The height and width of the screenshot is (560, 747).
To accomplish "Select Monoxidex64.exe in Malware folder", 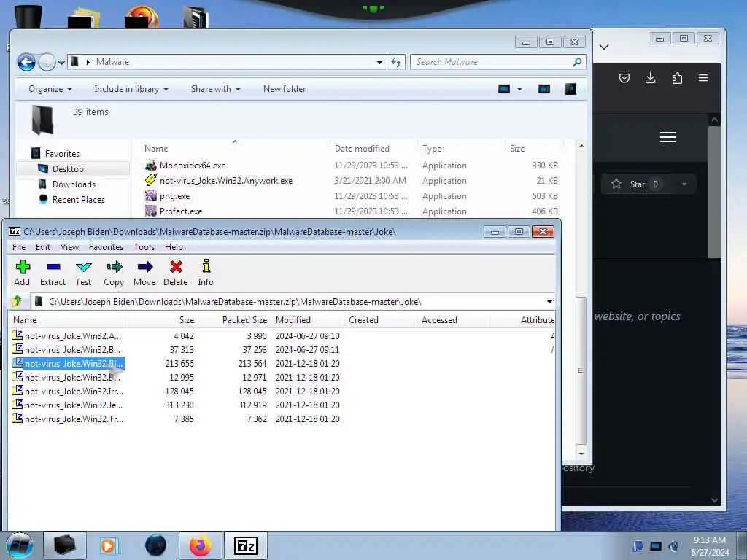I will pyautogui.click(x=193, y=166).
